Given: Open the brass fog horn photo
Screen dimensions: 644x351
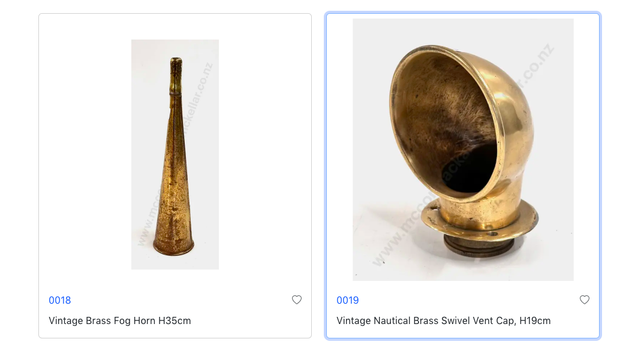Looking at the screenshot, I should 175,155.
